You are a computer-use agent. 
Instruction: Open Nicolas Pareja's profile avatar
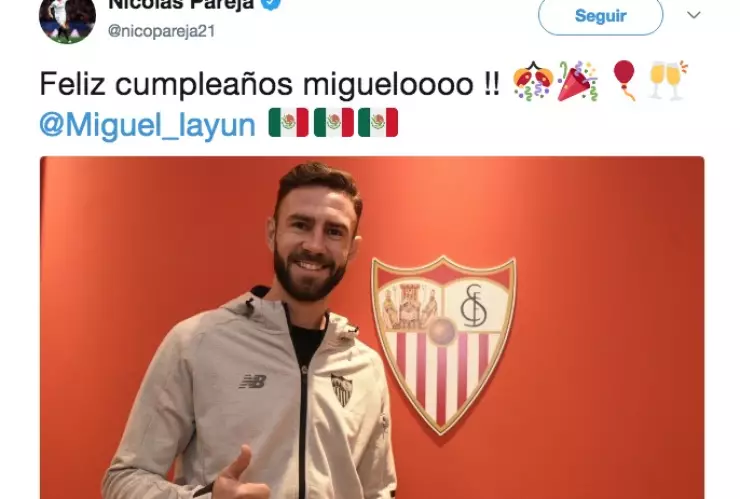coord(67,19)
